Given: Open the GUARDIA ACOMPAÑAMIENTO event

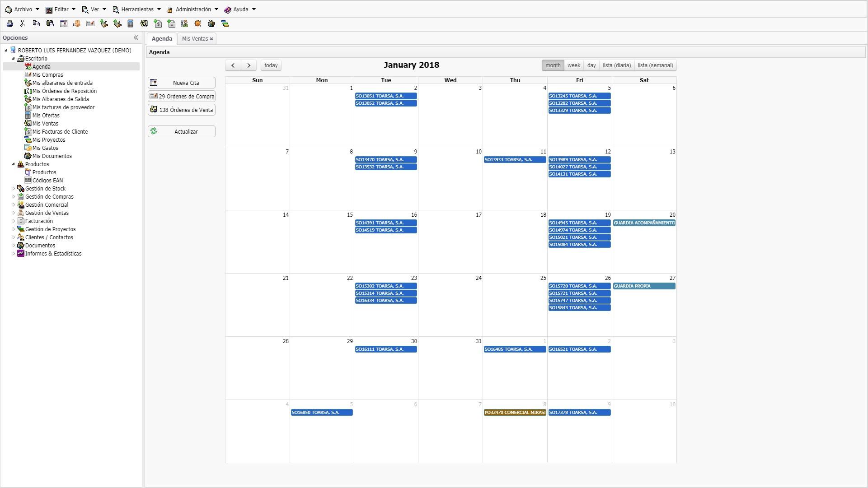Looking at the screenshot, I should click(x=644, y=223).
